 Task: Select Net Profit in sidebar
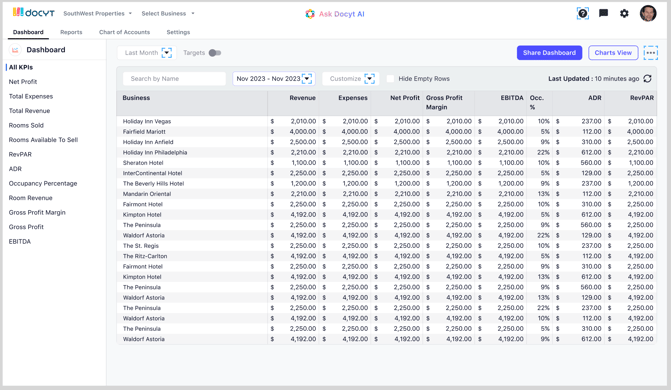tap(23, 82)
